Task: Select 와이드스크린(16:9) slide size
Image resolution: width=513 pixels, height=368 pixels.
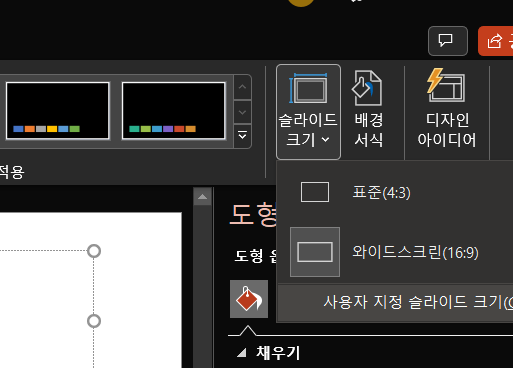Action: [395, 252]
